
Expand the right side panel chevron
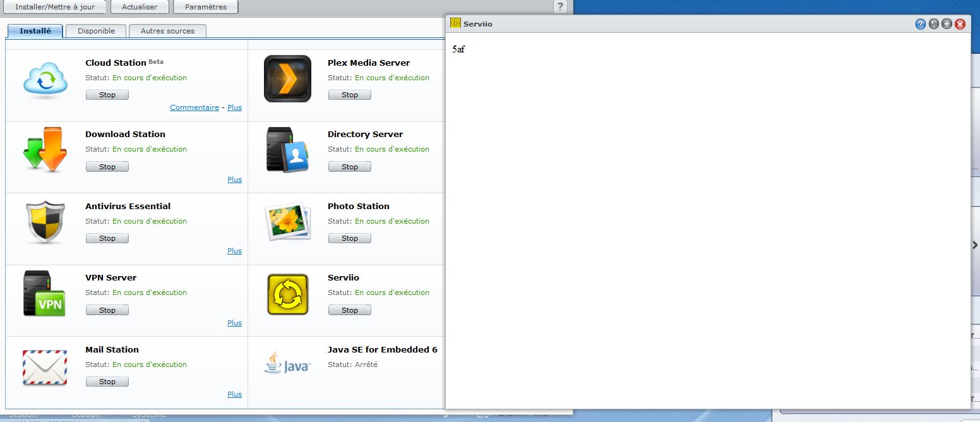pos(975,245)
